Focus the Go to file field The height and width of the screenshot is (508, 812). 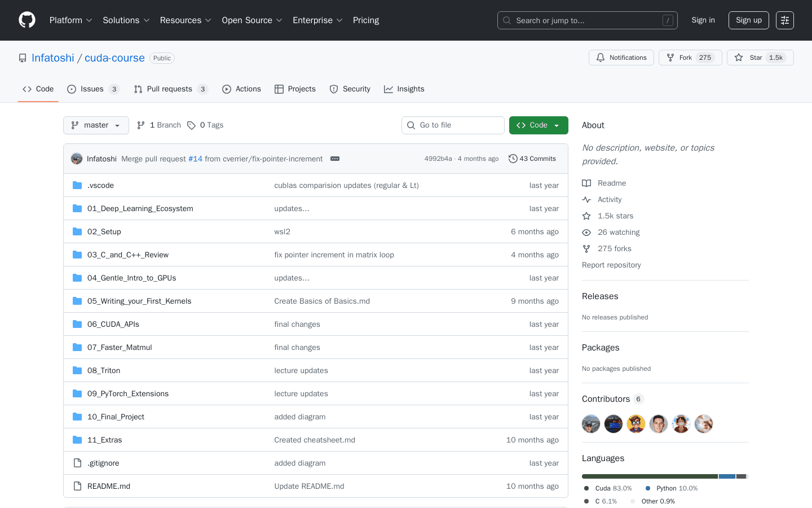tap(453, 125)
